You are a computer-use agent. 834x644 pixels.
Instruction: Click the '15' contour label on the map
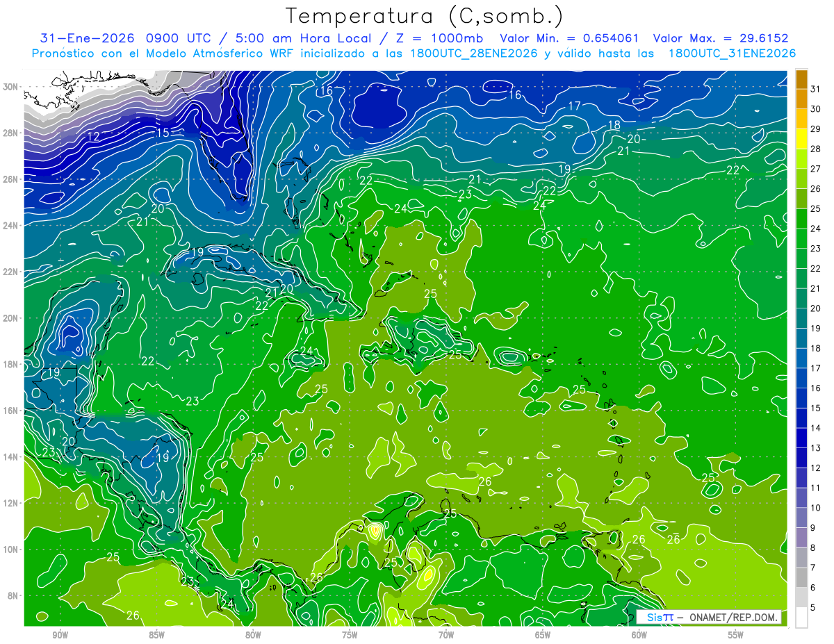click(x=163, y=133)
